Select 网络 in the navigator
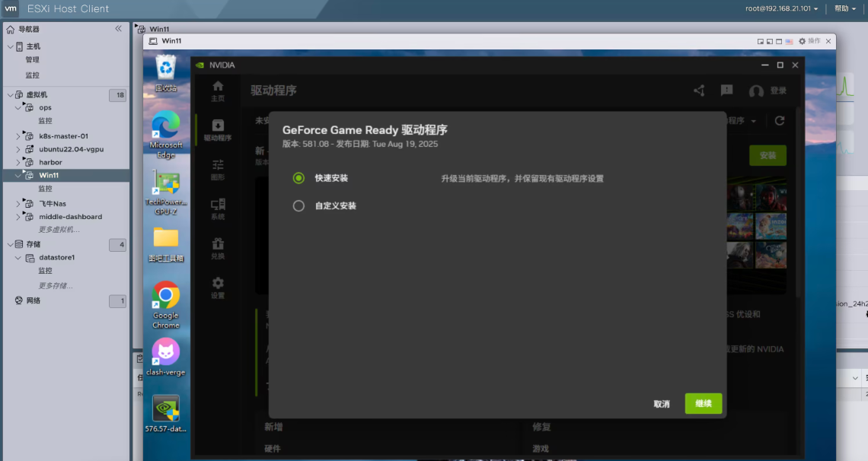 pyautogui.click(x=34, y=300)
